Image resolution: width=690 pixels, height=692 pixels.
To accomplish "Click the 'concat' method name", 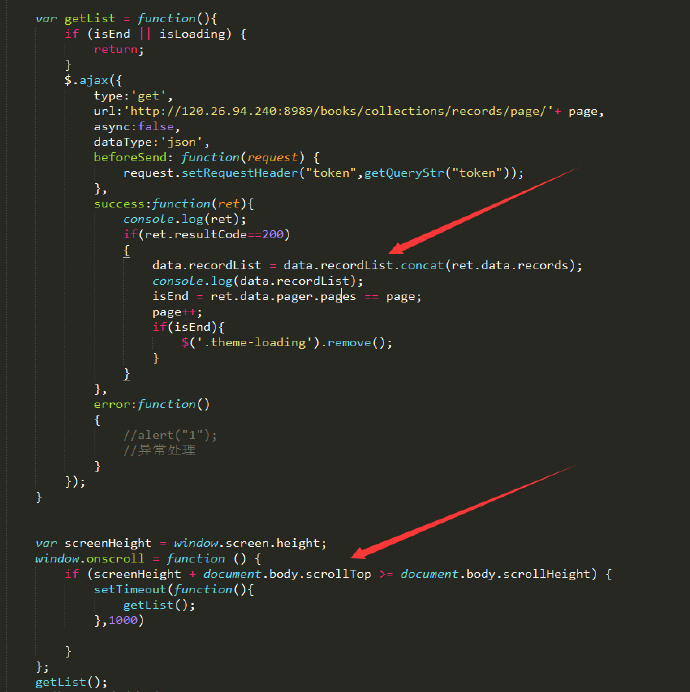I will (422, 265).
